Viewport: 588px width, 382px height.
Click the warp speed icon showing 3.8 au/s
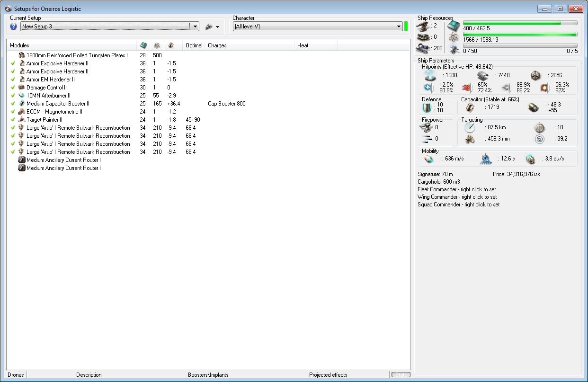[x=530, y=159]
